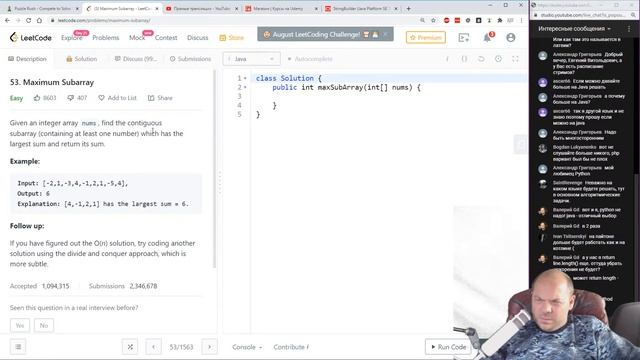Toggle the Autocomplete option
The height and width of the screenshot is (360, 640).
click(310, 59)
